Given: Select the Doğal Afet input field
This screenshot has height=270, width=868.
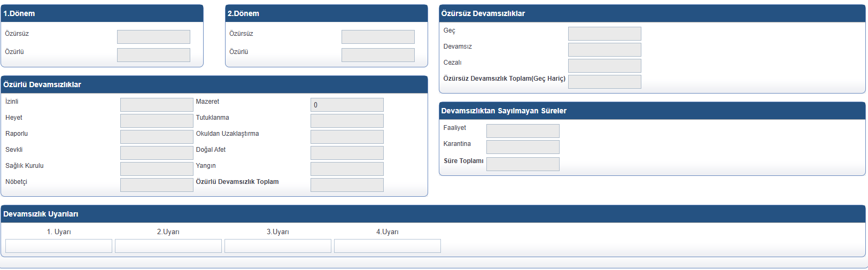Looking at the screenshot, I should tap(347, 153).
